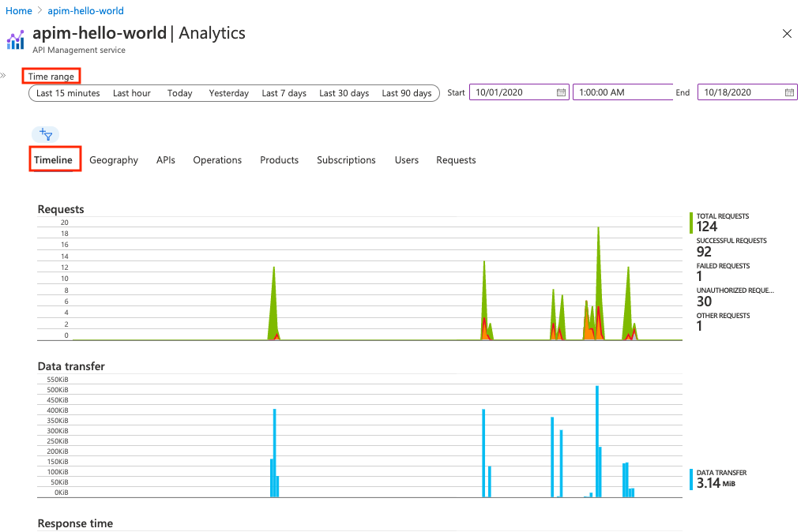Switch to the Products tab
This screenshot has width=801, height=532.
pyautogui.click(x=280, y=159)
